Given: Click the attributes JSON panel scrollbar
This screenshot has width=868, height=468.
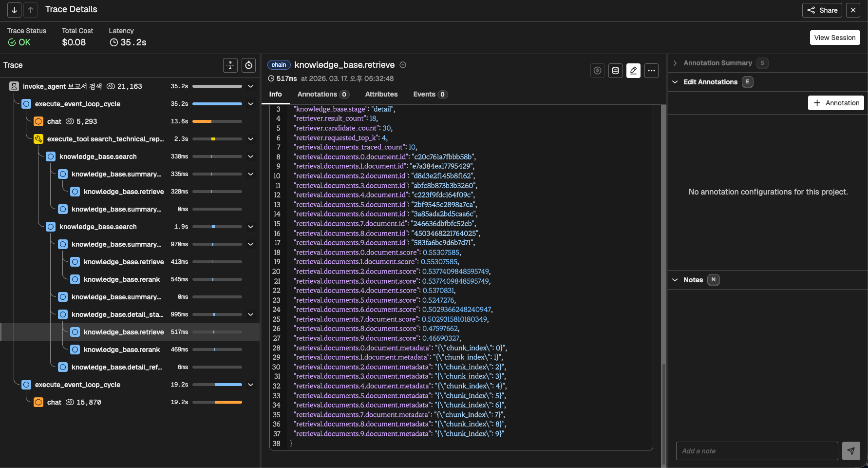Looking at the screenshot, I should click(663, 414).
